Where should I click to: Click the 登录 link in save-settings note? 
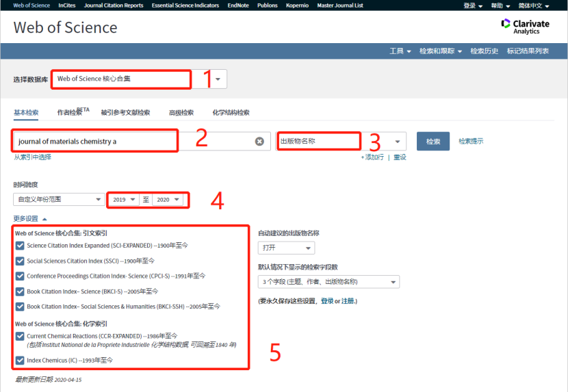(327, 301)
